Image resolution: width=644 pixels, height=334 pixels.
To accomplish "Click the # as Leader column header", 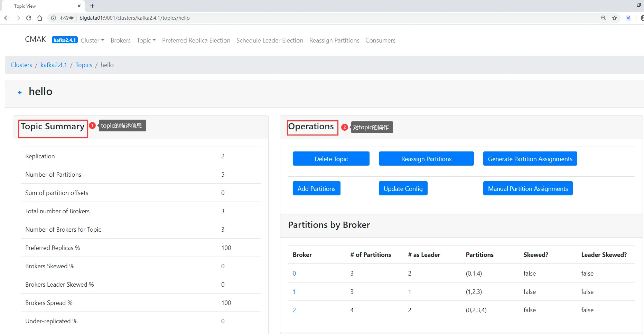I will 424,255.
